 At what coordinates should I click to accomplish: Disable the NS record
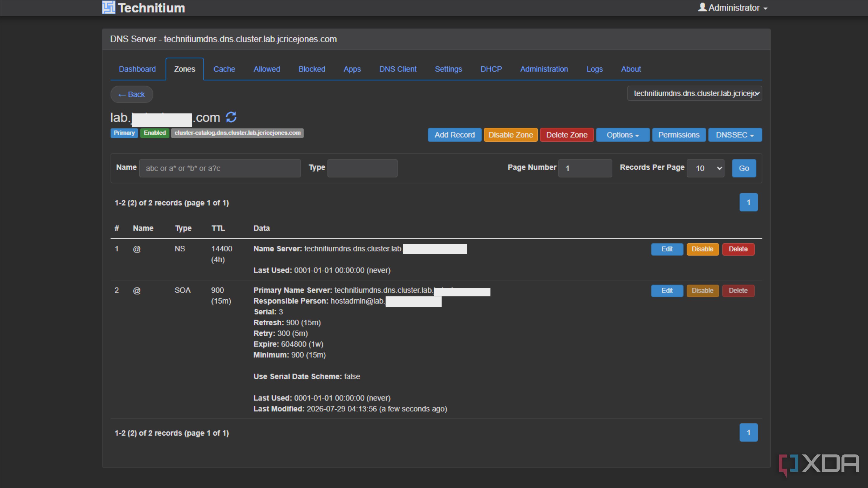click(703, 249)
